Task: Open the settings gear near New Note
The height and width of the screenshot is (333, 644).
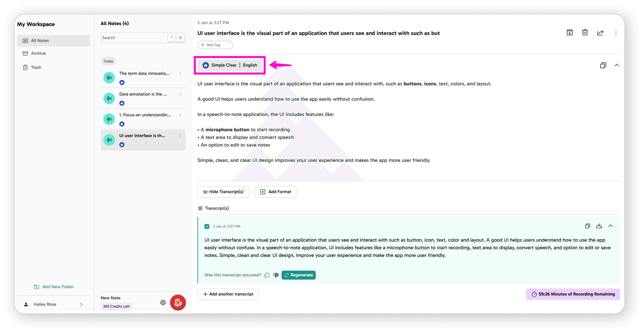Action: [x=163, y=303]
